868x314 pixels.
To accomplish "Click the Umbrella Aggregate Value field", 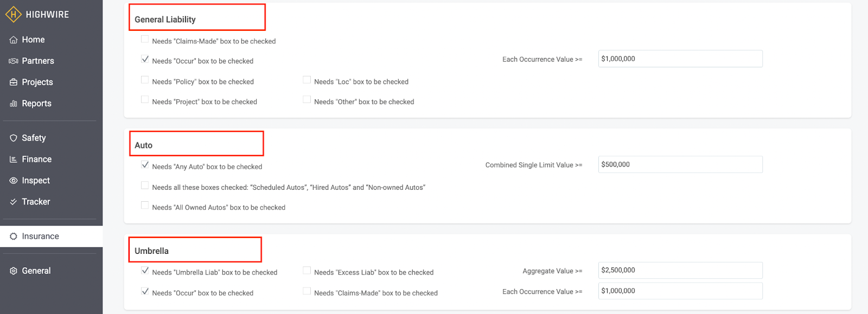I will click(680, 270).
